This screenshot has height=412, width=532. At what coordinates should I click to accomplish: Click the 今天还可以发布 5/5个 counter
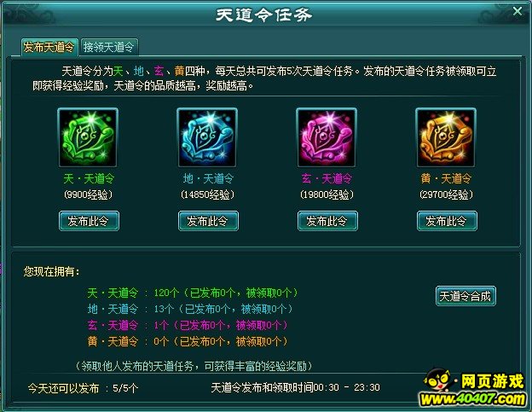pos(84,388)
